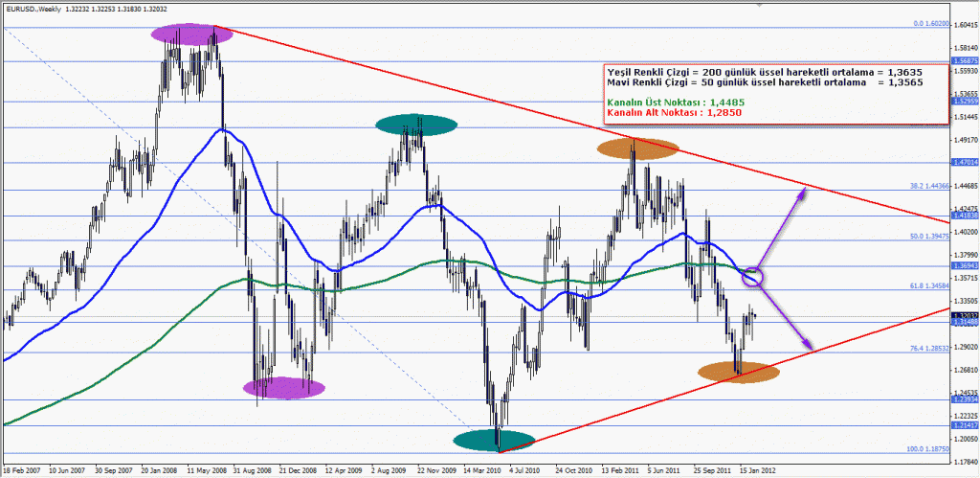Click the date label 14 Mar 2010
Viewport: 980px width, 478px height.
(x=482, y=468)
